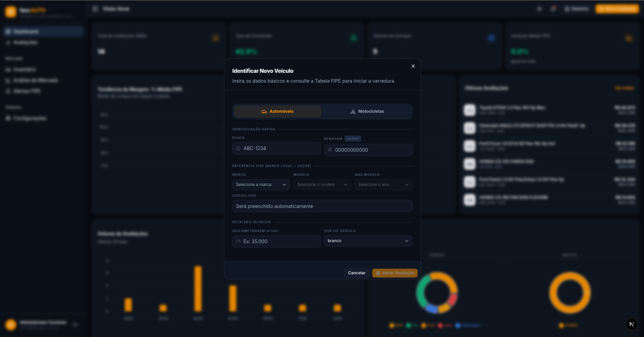Switch to the Motocicletas tab
This screenshot has height=337, width=644.
[367, 111]
